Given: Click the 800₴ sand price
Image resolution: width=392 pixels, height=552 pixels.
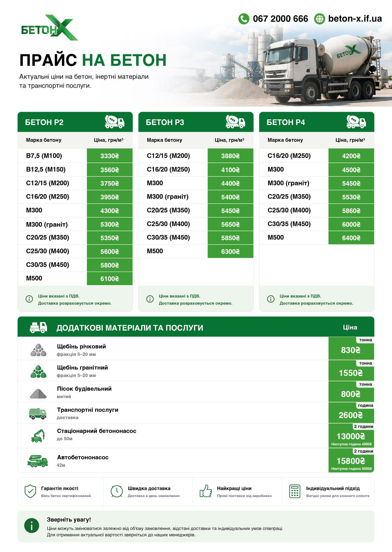Looking at the screenshot, I should pos(351,394).
